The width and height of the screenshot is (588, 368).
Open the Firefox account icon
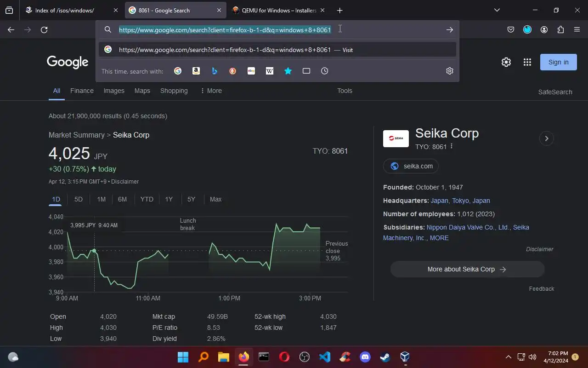(544, 29)
